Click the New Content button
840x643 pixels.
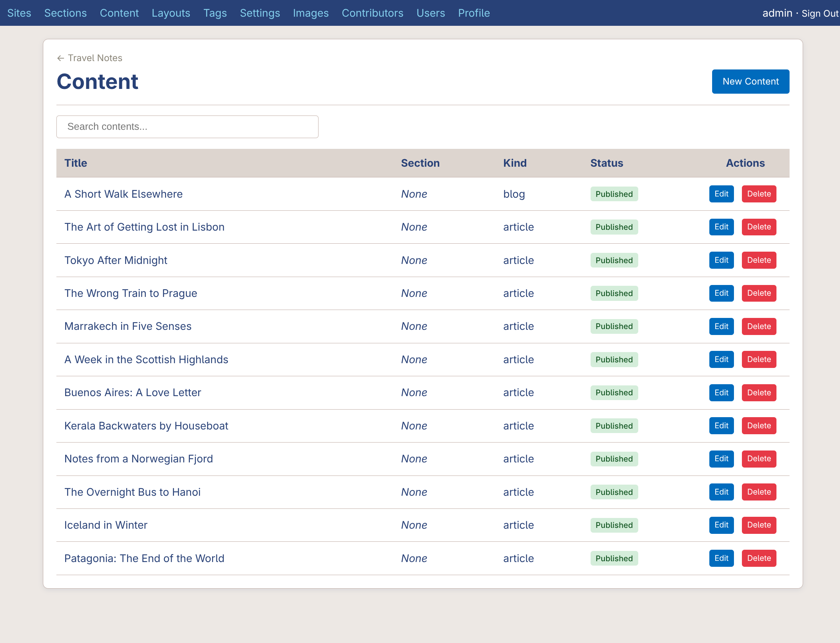tap(750, 81)
